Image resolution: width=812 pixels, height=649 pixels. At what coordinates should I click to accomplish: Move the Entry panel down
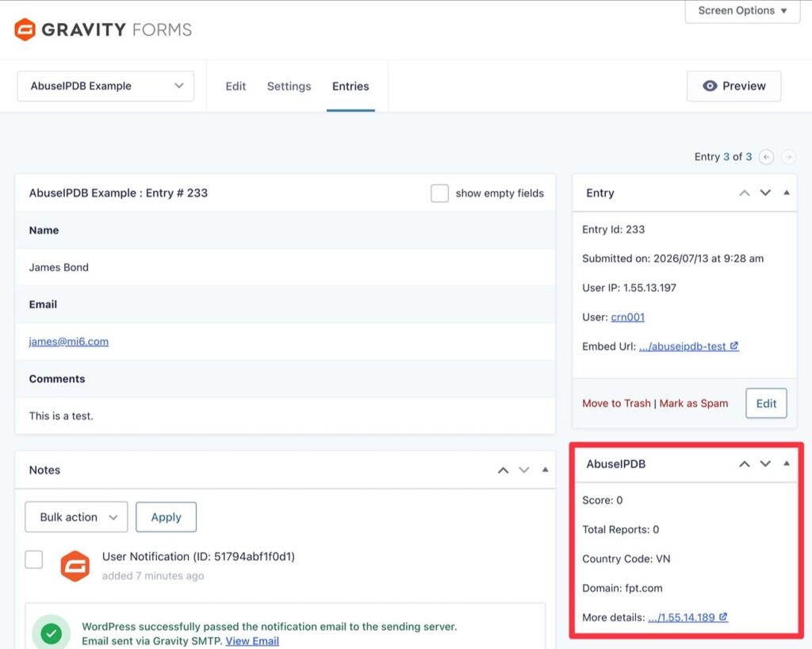tap(765, 194)
